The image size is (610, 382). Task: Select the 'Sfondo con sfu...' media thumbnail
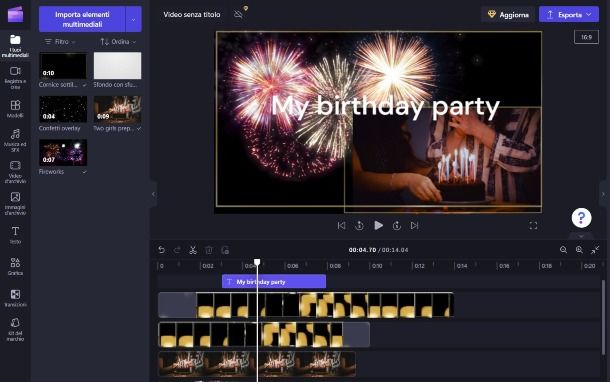pos(117,66)
